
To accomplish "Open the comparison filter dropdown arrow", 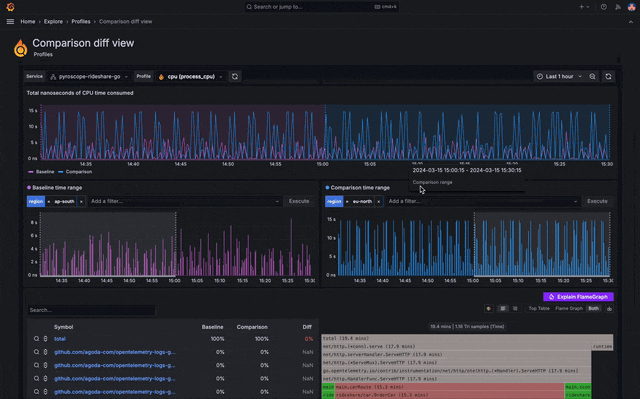I will (576, 202).
